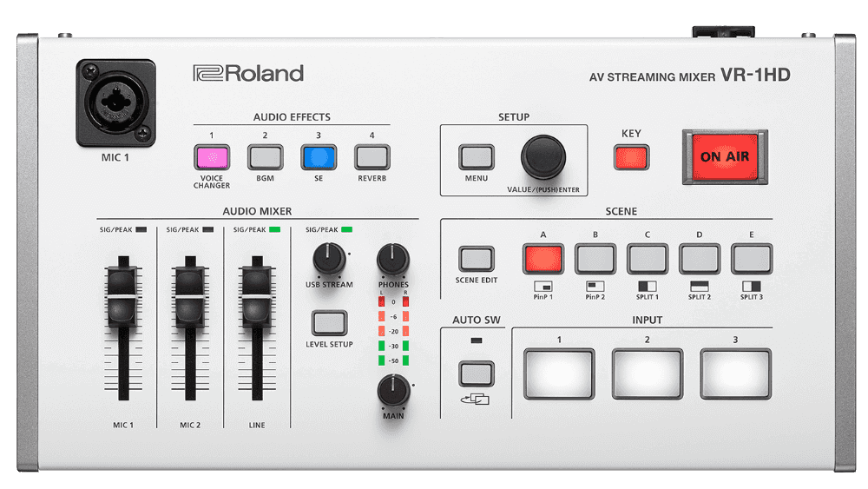The image size is (868, 489).
Task: Click the MIC 1 SIG/PEAK indicator
Action: [141, 229]
